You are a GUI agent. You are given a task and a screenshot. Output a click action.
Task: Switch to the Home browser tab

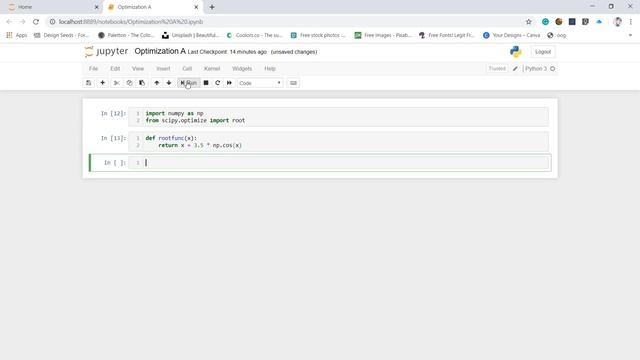[51, 7]
